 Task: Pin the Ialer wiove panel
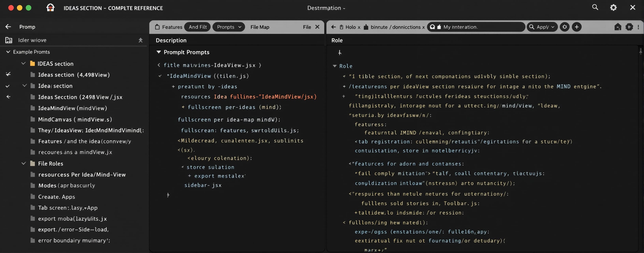pos(140,40)
